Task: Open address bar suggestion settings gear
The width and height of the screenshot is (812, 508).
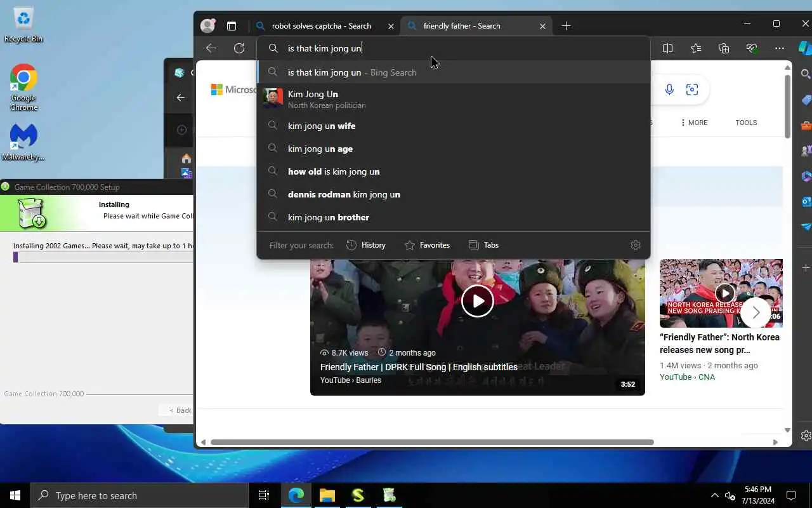Action: (x=636, y=245)
